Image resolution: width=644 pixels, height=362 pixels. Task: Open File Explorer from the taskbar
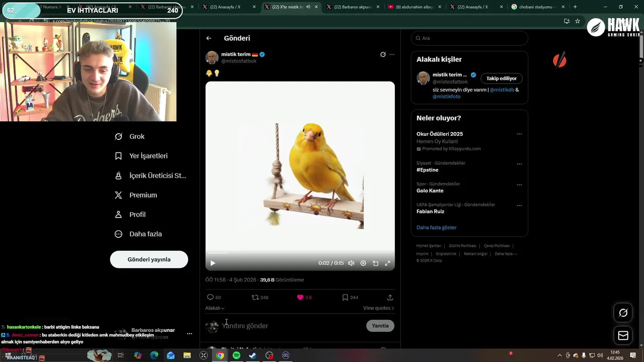pyautogui.click(x=187, y=355)
